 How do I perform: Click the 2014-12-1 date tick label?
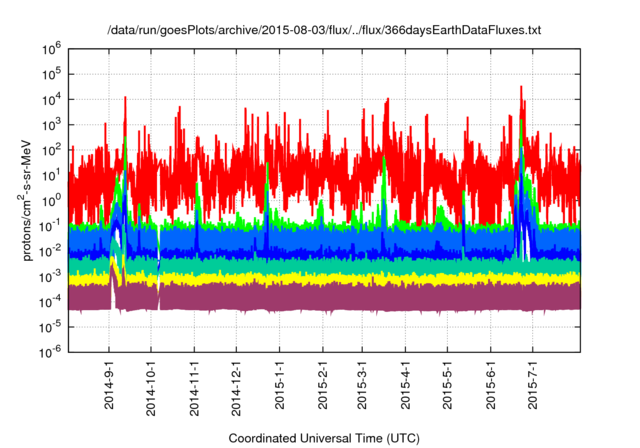coord(236,388)
